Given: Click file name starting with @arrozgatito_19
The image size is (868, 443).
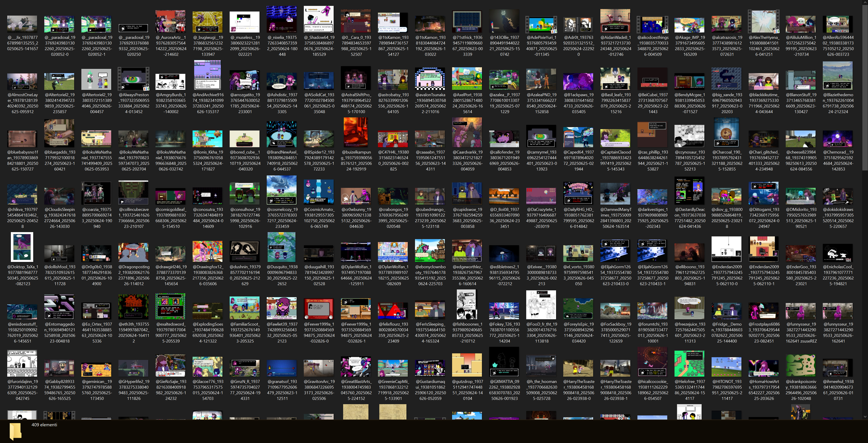Looking at the screenshot, I should point(245,103).
